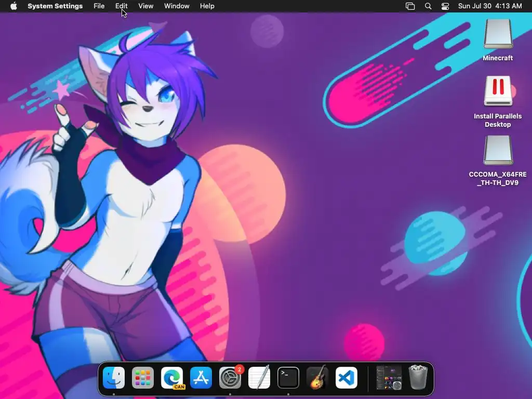Open Launchpad from the Dock
This screenshot has height=399, width=532.
click(x=143, y=378)
